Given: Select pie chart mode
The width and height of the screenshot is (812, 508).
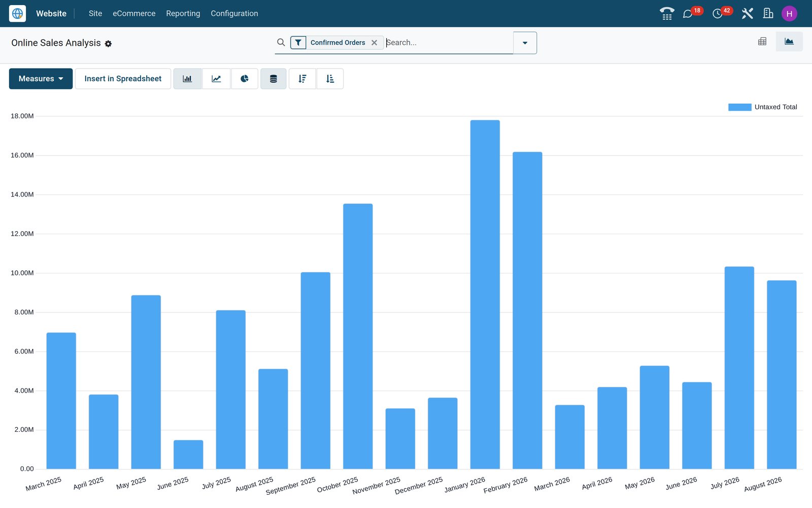Looking at the screenshot, I should pos(245,79).
